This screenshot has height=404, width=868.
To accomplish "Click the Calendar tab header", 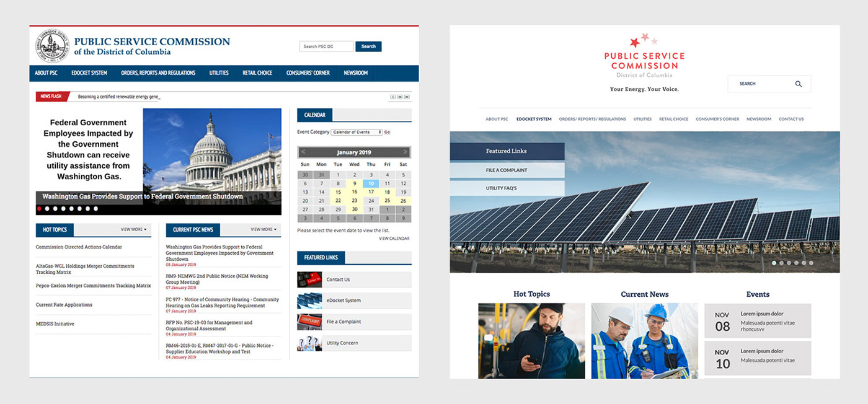I will click(315, 115).
